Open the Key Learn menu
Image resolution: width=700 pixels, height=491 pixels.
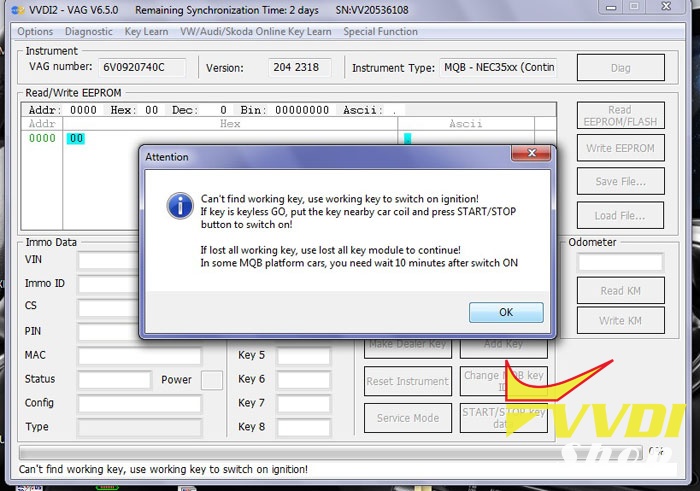[x=146, y=32]
